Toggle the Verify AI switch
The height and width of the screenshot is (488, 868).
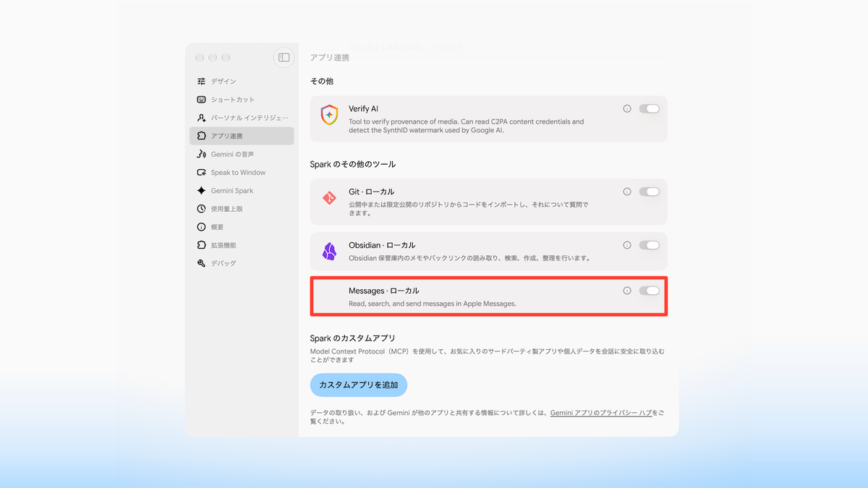pyautogui.click(x=649, y=108)
